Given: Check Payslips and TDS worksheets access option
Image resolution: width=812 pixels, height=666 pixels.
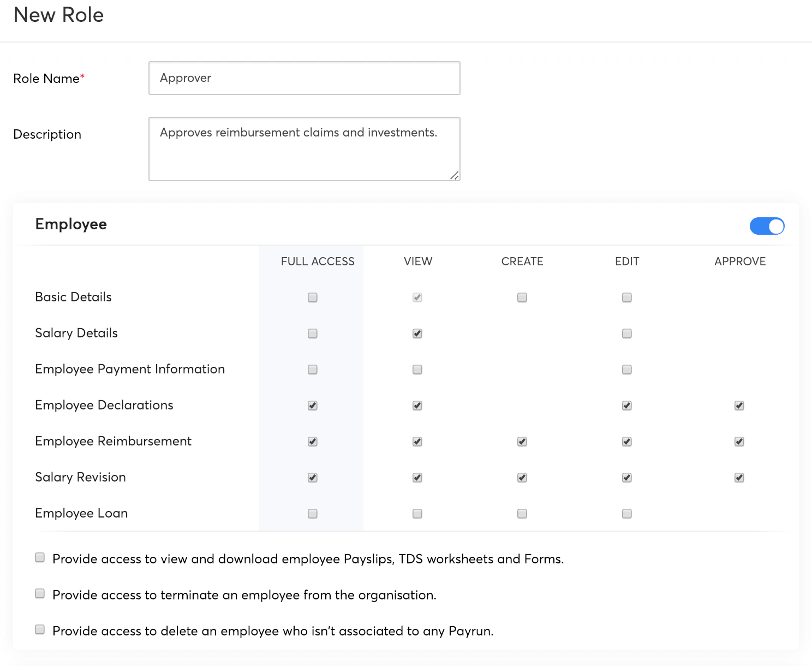Looking at the screenshot, I should point(40,557).
